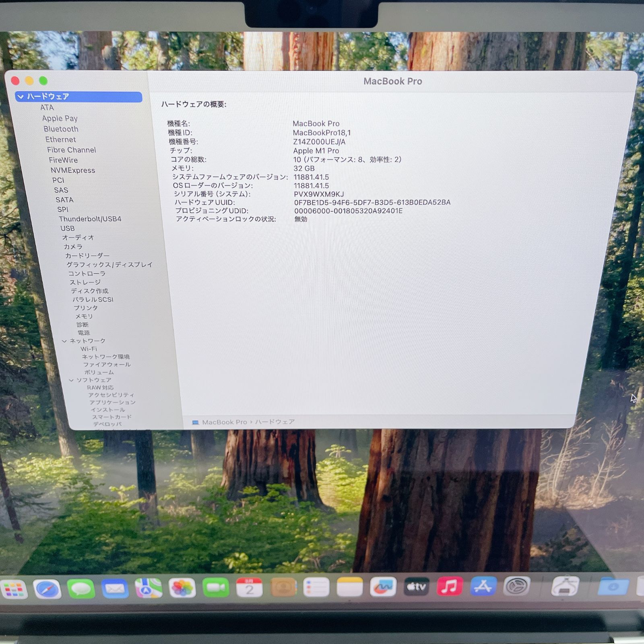Select FireWire in the sidebar

click(64, 160)
